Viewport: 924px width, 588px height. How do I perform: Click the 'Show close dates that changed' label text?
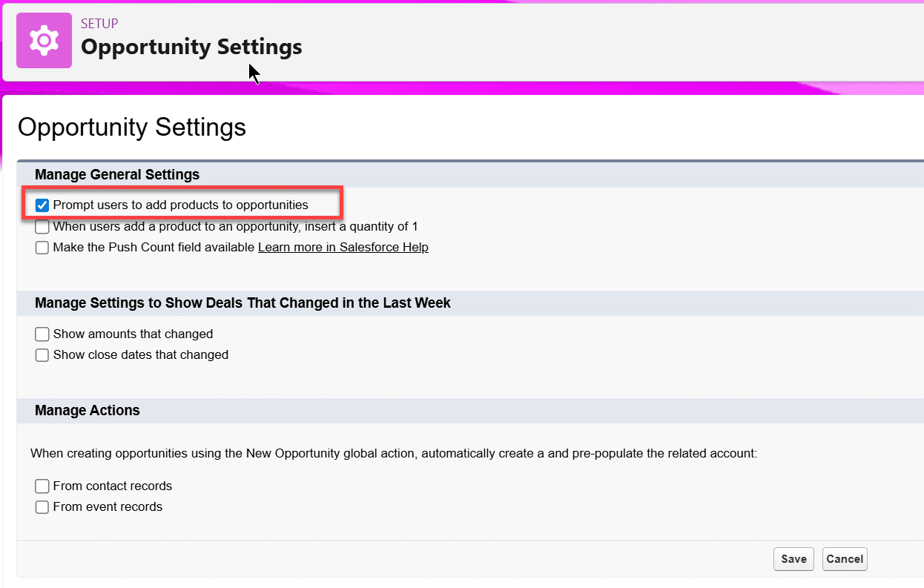click(x=141, y=355)
